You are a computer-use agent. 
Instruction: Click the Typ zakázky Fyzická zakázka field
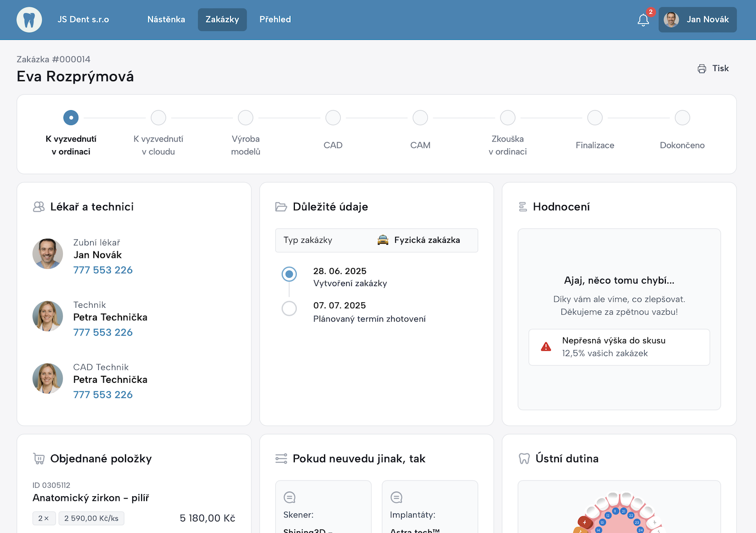[x=376, y=240]
